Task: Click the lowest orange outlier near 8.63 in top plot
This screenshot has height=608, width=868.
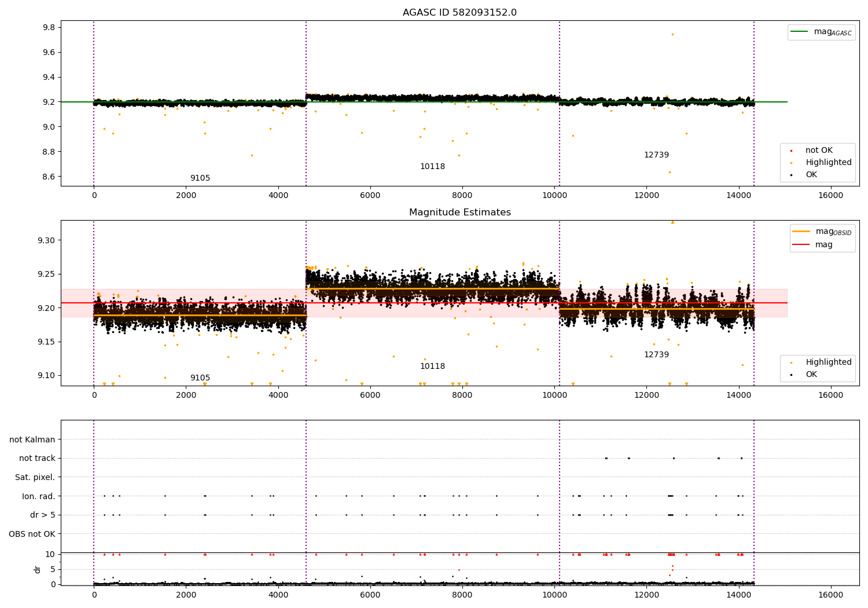Action: point(670,172)
